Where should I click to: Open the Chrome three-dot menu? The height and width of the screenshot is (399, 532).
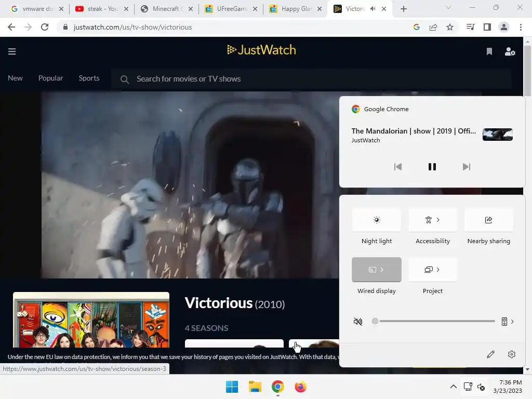[x=521, y=27]
